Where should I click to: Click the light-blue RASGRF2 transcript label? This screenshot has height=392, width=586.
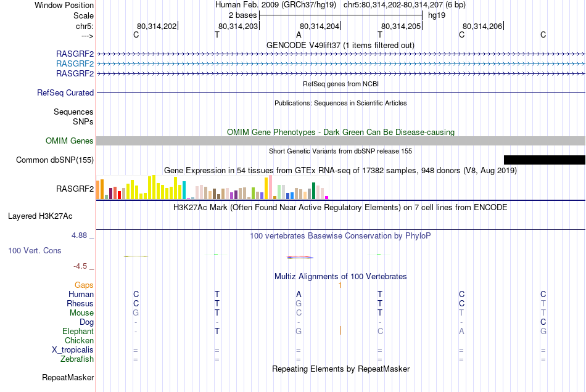click(75, 64)
